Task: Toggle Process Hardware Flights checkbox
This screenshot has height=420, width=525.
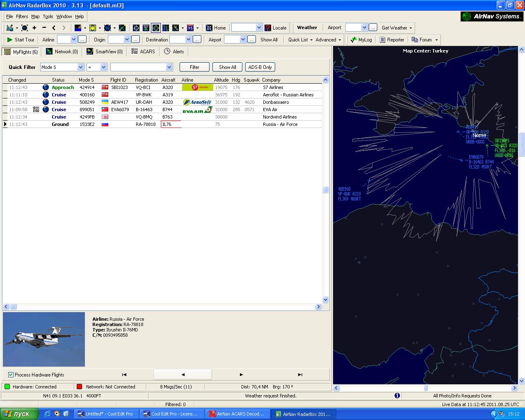Action: 11,375
